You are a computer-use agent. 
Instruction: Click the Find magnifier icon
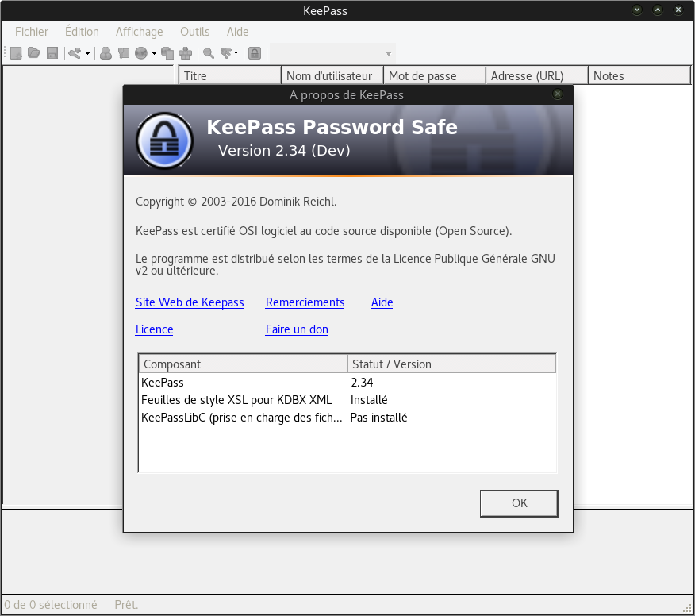point(209,53)
